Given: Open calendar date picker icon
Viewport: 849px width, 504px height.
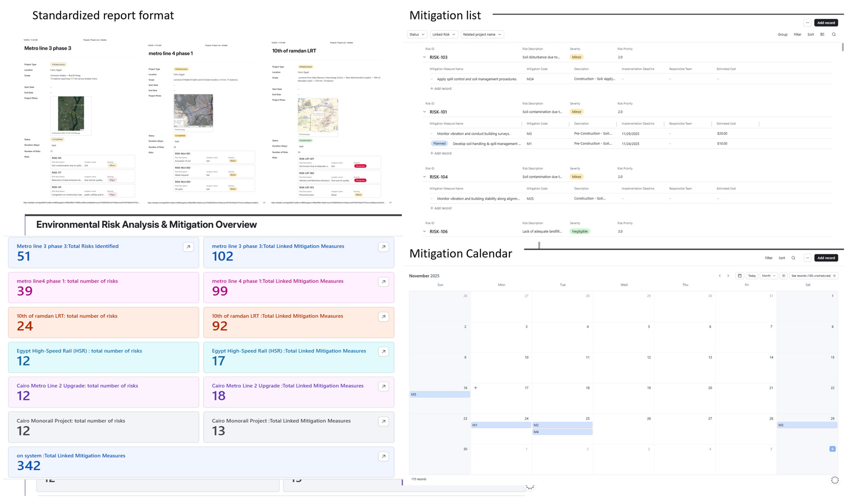Looking at the screenshot, I should click(740, 276).
